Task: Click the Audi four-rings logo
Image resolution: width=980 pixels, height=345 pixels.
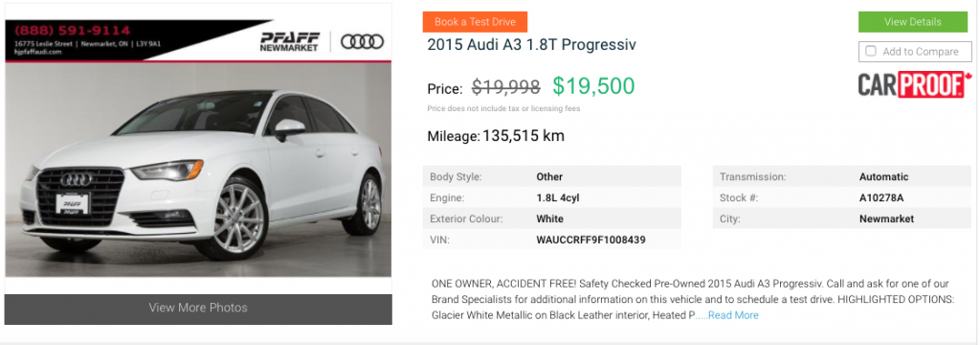Action: point(362,42)
